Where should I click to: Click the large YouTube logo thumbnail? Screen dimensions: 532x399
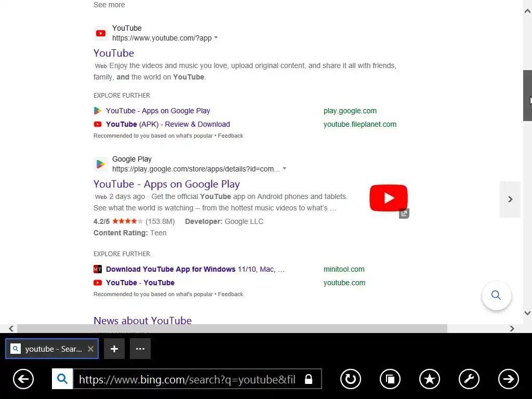tap(389, 198)
